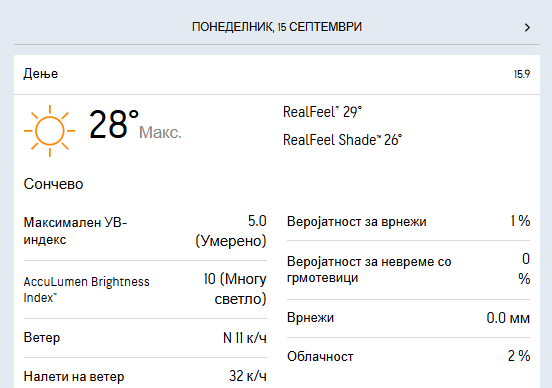Screen dimensions: 552x388
Task: Click the RealFeel Shade 26° text
Action: [342, 140]
